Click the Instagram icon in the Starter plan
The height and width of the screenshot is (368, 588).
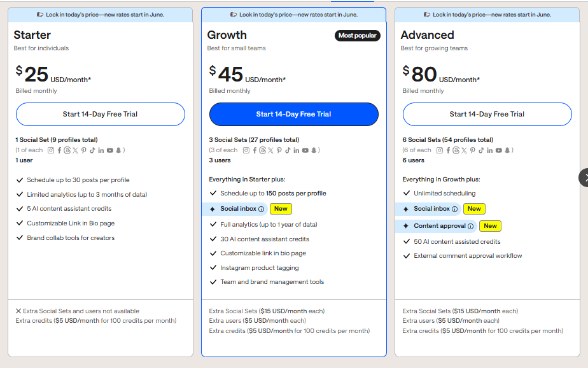click(51, 150)
